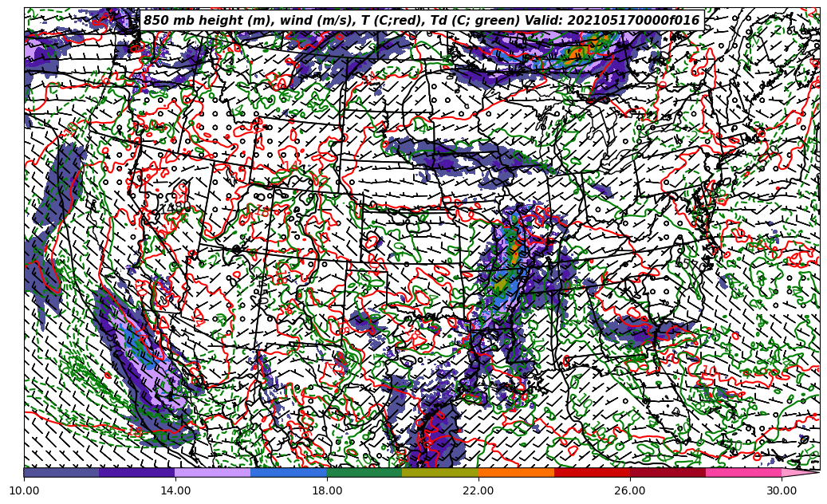Click the 30.00 colorbar tick label
Viewport: 827px width, 504px height.
click(x=782, y=491)
